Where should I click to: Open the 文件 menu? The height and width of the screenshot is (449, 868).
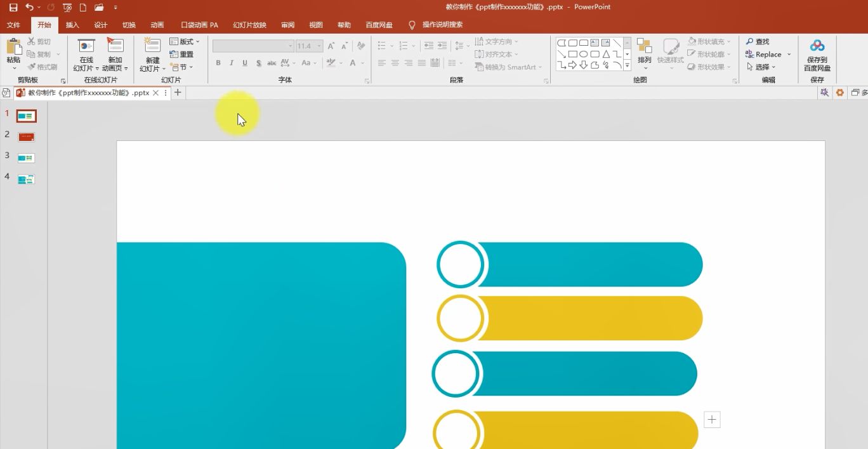pyautogui.click(x=13, y=25)
